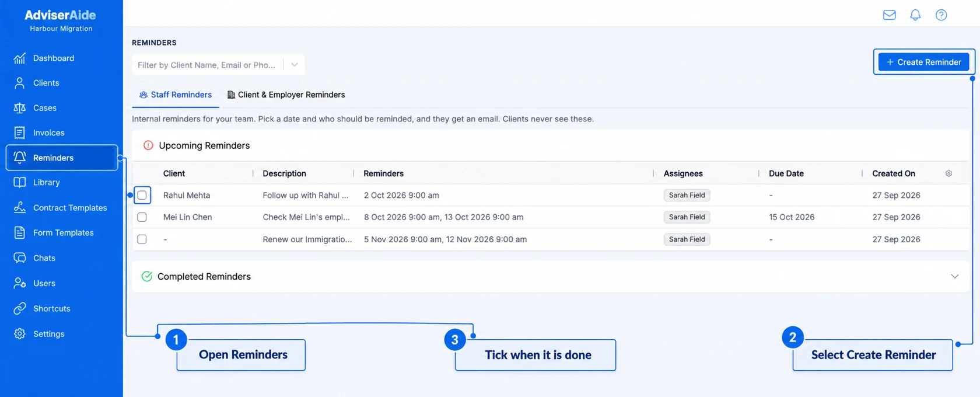Switch to Client & Employer Reminders tab
Viewport: 980px width, 397px height.
pos(286,95)
